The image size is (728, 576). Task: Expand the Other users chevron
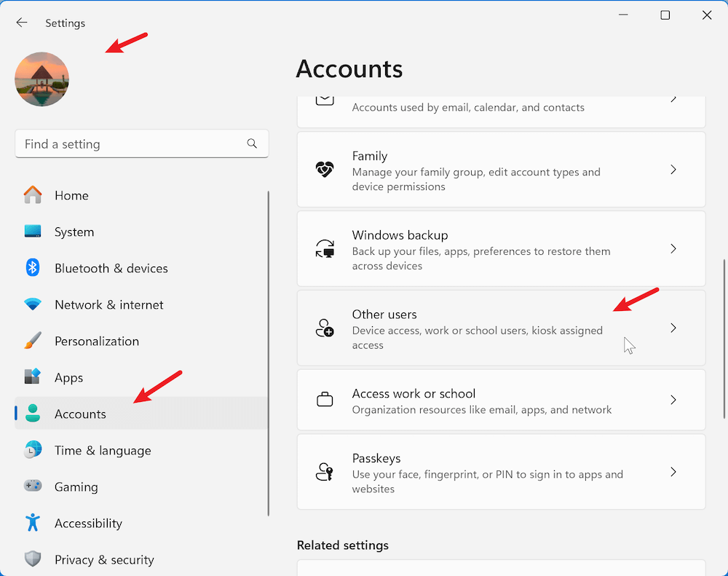pyautogui.click(x=673, y=328)
